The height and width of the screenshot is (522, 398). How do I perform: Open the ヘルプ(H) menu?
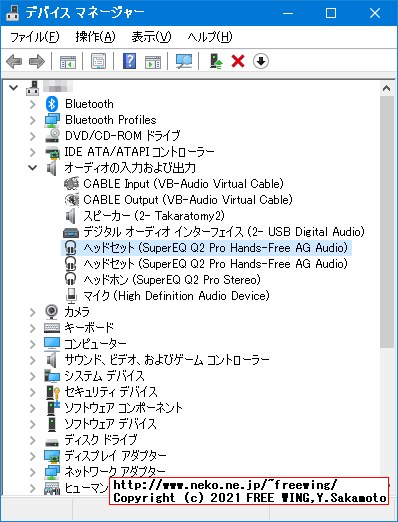(x=210, y=37)
